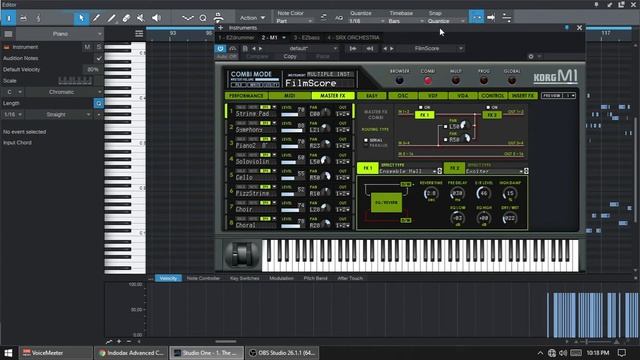The image size is (640, 360).
Task: Open the Action dropdown menu
Action: point(252,18)
